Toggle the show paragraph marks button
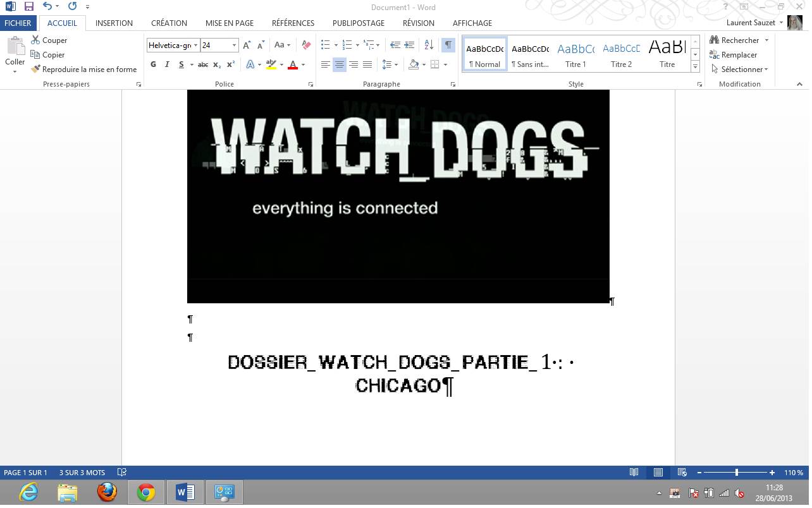 [x=448, y=45]
